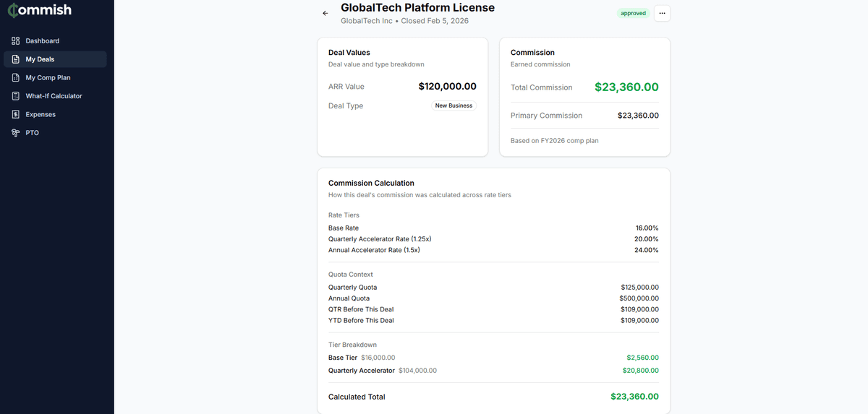Click the $120,000.00 ARR value
Image resolution: width=868 pixels, height=414 pixels.
(x=447, y=87)
